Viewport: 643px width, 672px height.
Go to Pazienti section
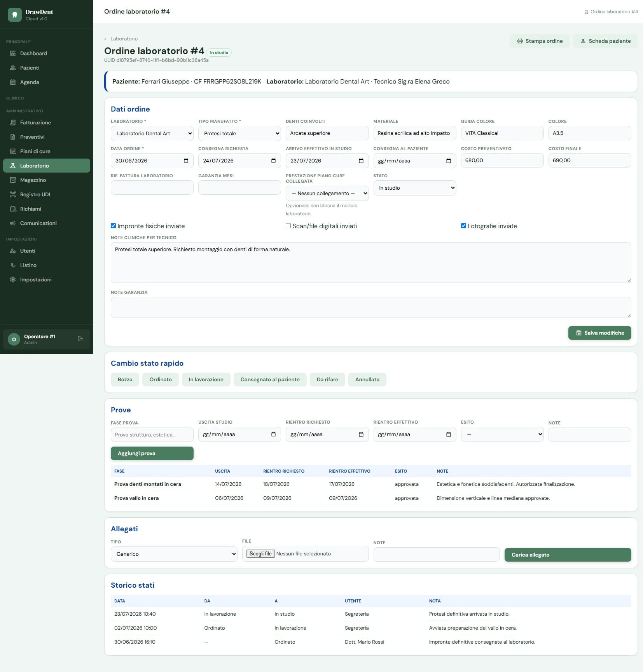click(47, 68)
